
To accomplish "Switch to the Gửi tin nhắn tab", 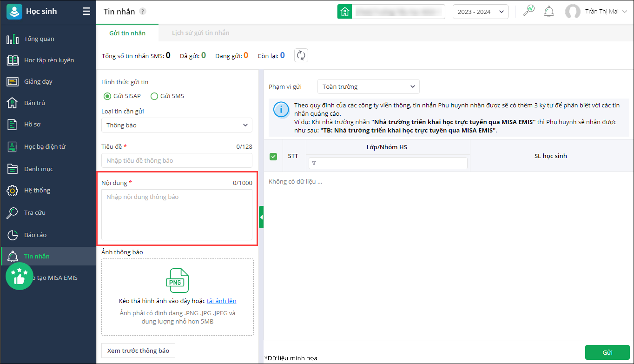I will pos(127,33).
